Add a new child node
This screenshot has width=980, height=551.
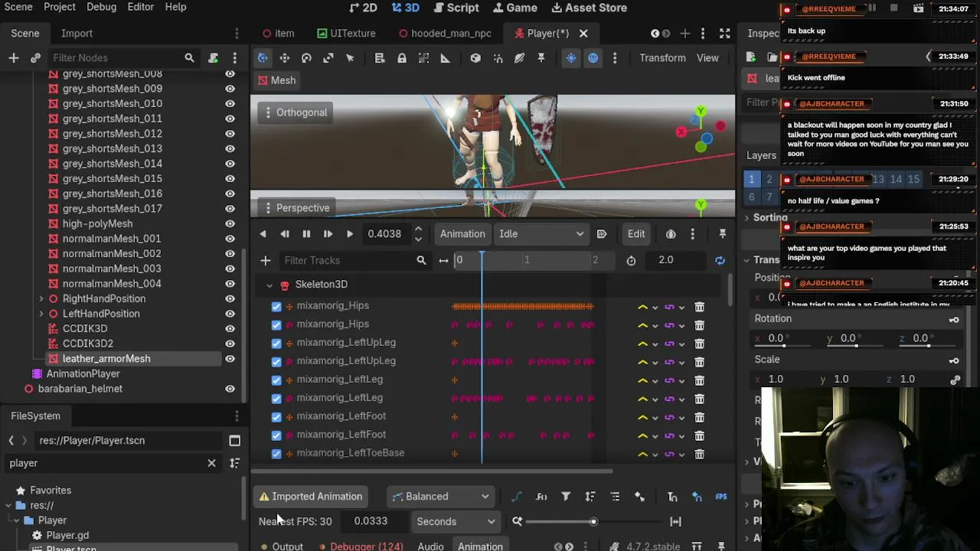tap(13, 58)
